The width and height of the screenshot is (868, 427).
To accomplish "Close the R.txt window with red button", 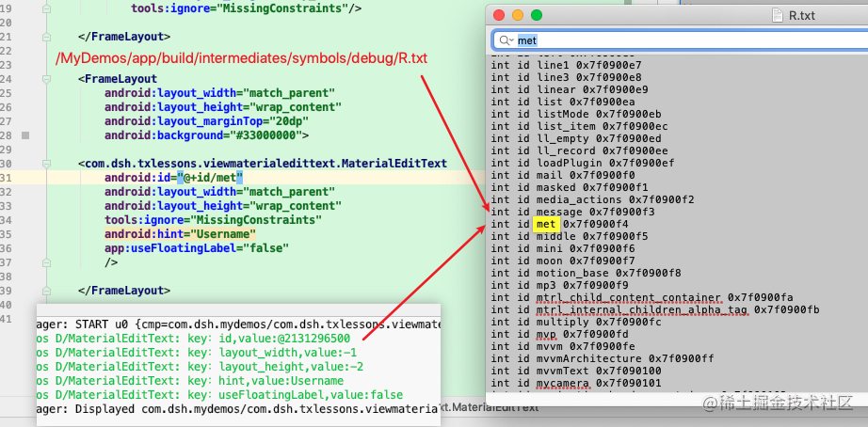I will click(x=499, y=15).
